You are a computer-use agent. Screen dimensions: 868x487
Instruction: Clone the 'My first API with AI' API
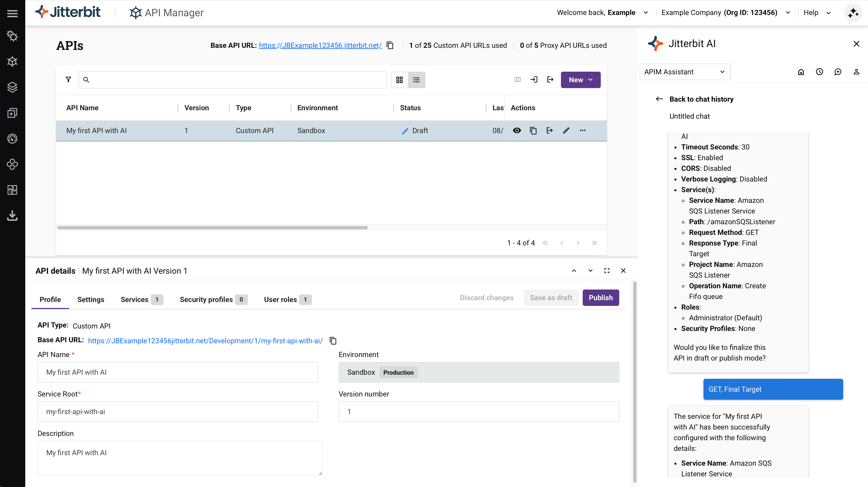[x=533, y=131]
